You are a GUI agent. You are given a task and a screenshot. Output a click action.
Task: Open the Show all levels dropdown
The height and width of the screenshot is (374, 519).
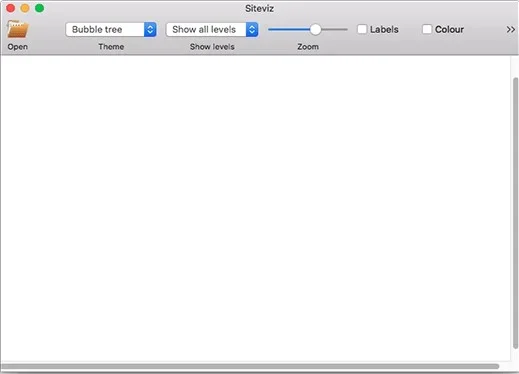(212, 29)
